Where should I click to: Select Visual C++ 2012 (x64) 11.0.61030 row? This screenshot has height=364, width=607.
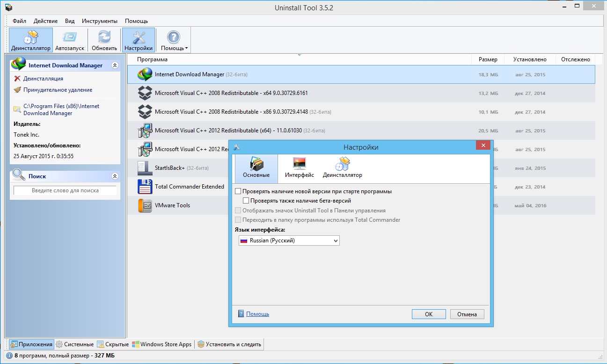pos(361,131)
